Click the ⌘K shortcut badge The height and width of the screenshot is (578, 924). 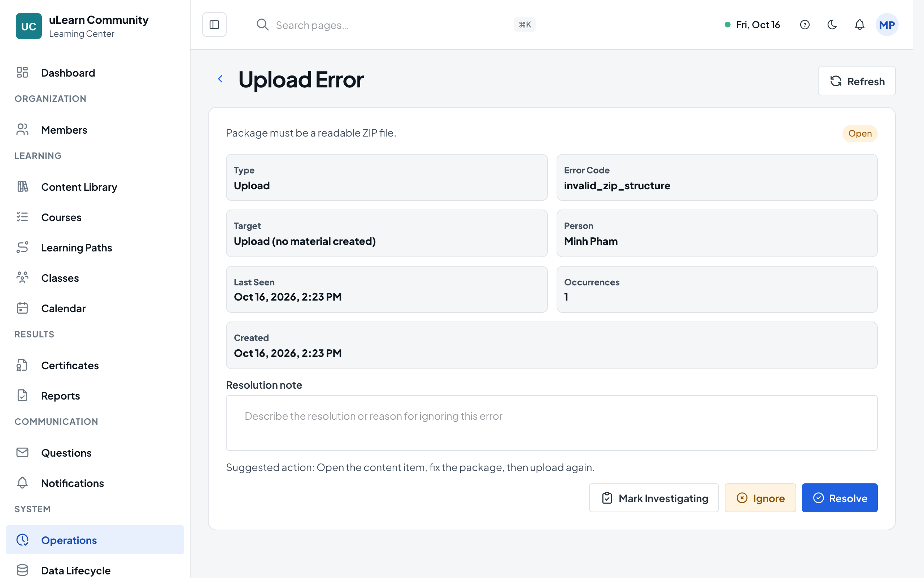point(524,25)
